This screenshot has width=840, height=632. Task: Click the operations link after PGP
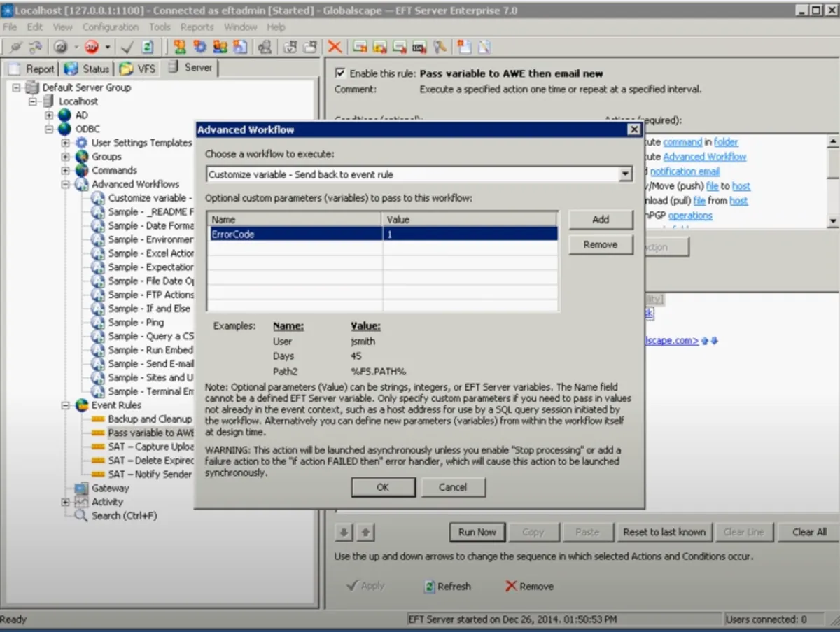(690, 216)
